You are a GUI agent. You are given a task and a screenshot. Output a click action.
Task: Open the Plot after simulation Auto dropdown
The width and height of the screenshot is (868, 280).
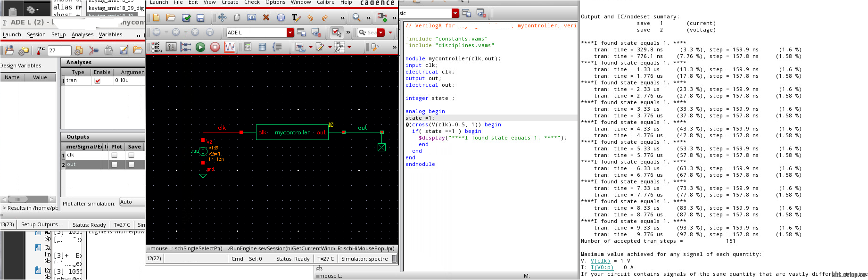[132, 202]
